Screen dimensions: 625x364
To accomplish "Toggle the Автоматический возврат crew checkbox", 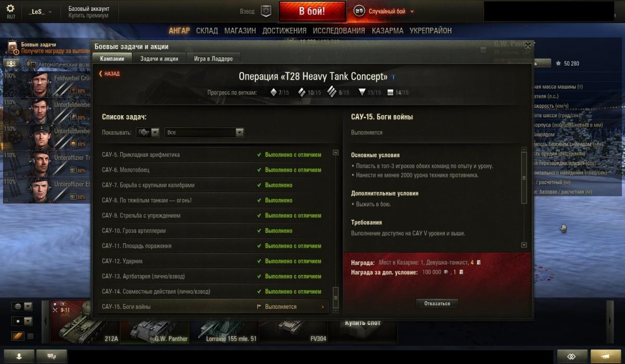I will coord(33,65).
